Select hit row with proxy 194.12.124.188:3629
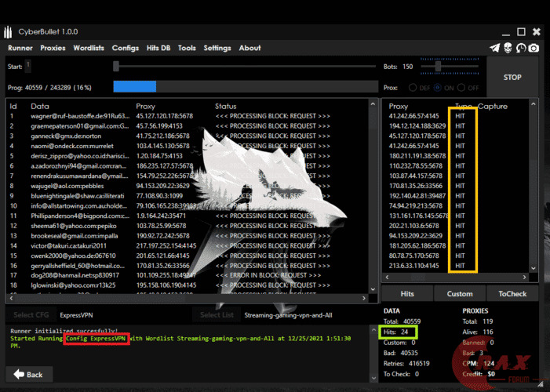550x392 pixels. [456, 126]
